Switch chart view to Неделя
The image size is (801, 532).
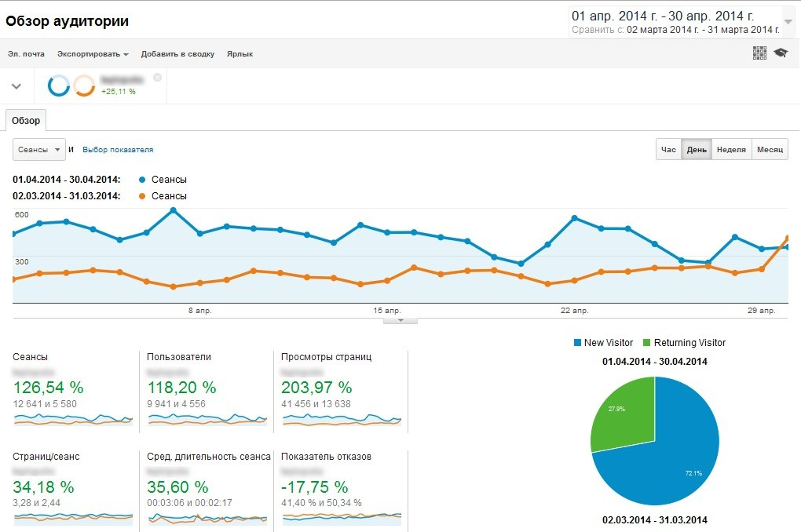click(x=731, y=149)
